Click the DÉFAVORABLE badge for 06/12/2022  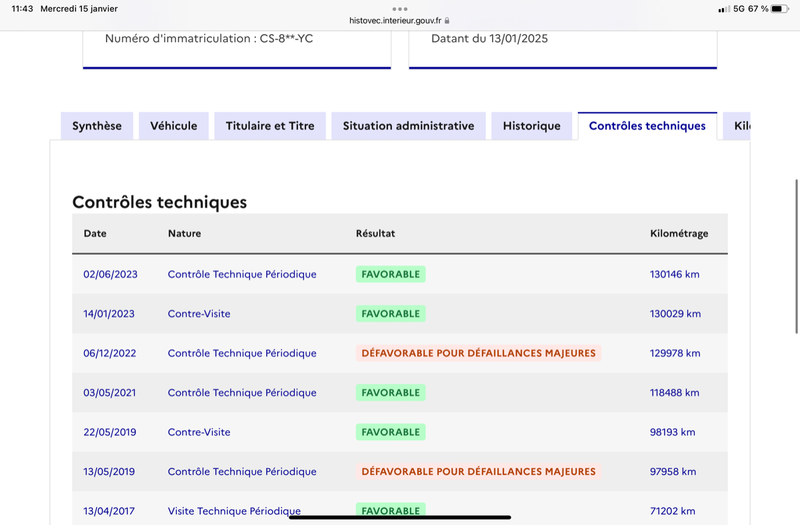pyautogui.click(x=478, y=353)
